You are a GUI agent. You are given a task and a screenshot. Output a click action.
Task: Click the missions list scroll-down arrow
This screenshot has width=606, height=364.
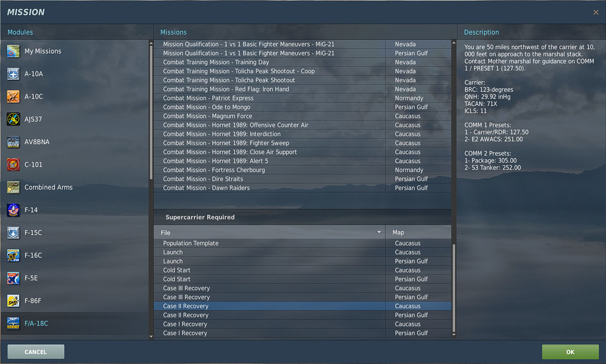coord(454,335)
